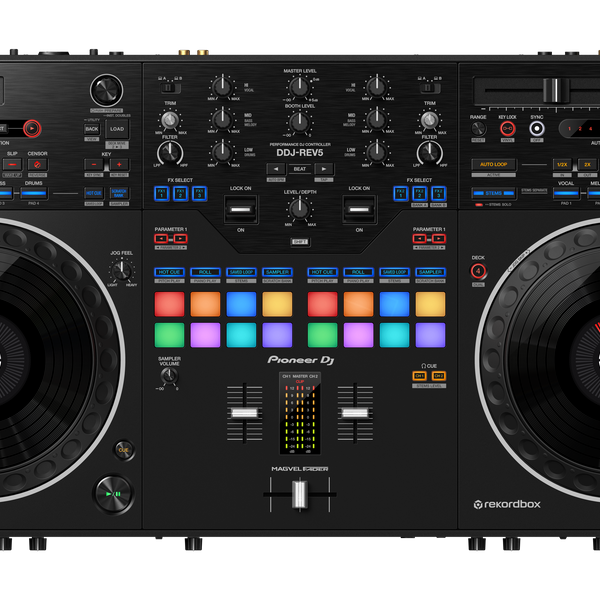Image resolution: width=600 pixels, height=600 pixels.
Task: Select FX1 slot 1 button
Action: pos(161,194)
